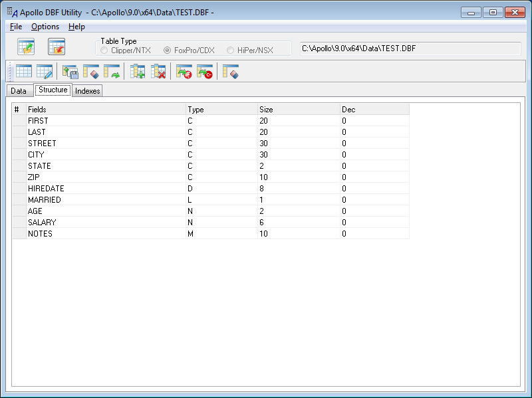Select the STREET field name
Screen dimensions: 532x398
pos(42,144)
